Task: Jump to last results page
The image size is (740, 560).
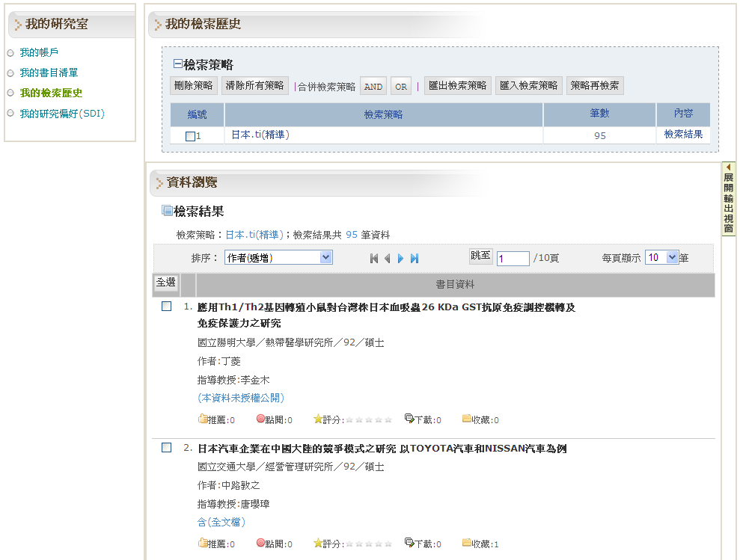Action: 415,258
